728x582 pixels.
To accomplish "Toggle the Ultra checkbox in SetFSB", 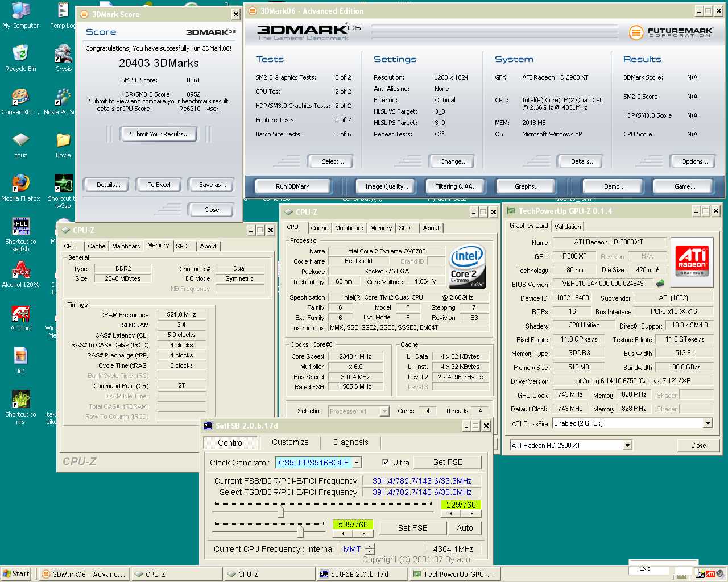I will click(x=386, y=463).
